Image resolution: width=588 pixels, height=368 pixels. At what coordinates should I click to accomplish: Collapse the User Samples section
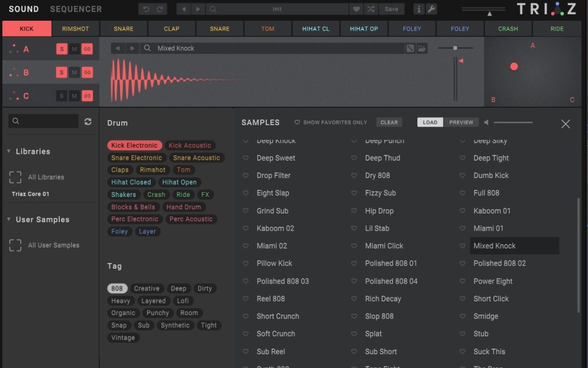point(9,219)
